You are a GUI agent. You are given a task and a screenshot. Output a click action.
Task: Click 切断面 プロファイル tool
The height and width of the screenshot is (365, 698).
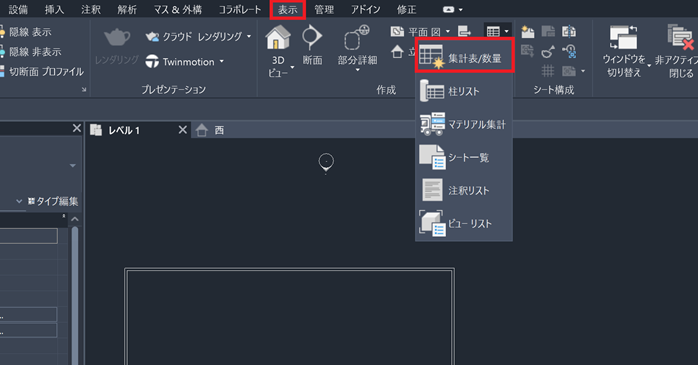click(42, 71)
